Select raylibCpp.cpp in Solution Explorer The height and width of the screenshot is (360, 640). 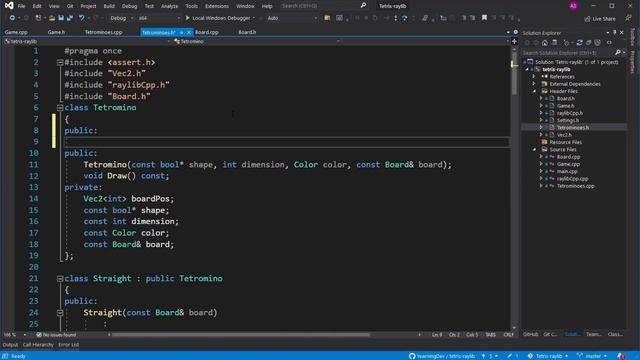pos(572,179)
